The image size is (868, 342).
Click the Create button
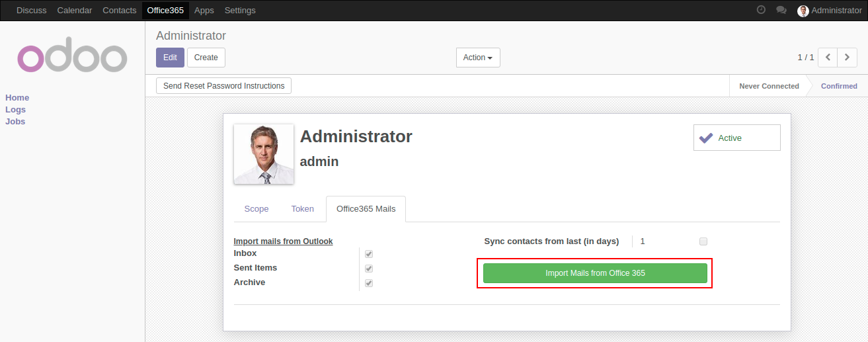[x=206, y=58]
